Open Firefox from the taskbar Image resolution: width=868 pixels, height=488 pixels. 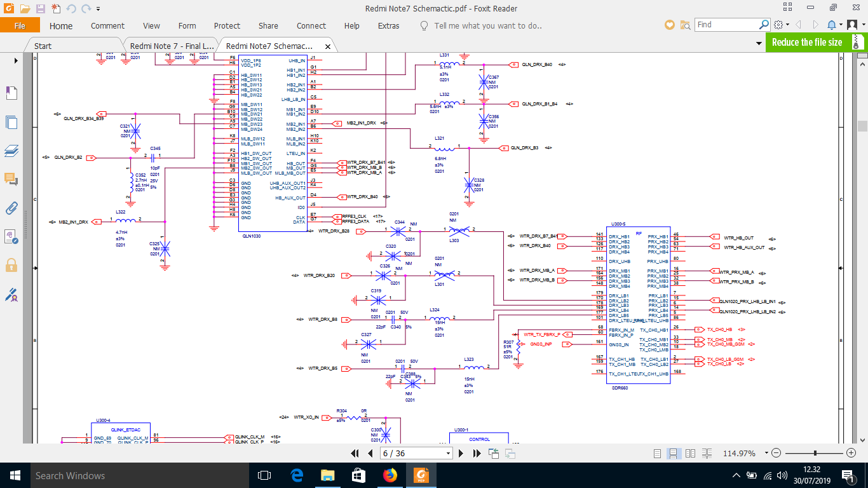[x=390, y=475]
